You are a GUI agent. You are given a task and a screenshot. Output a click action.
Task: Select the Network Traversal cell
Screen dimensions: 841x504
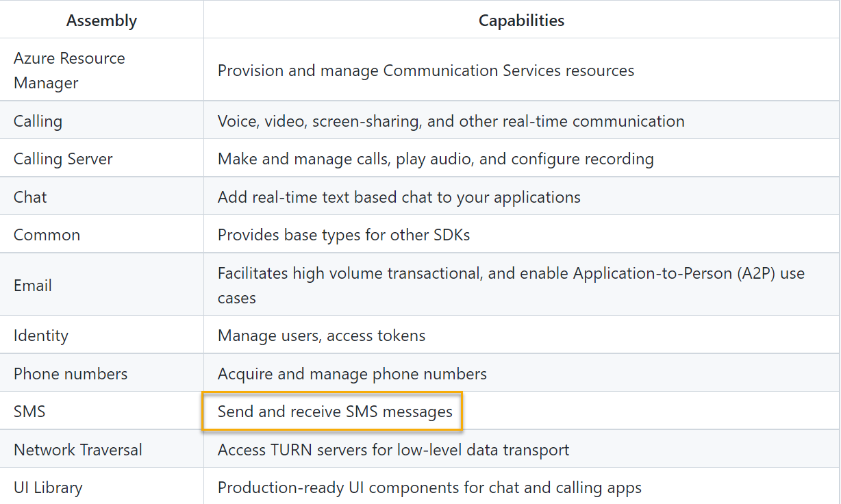101,450
